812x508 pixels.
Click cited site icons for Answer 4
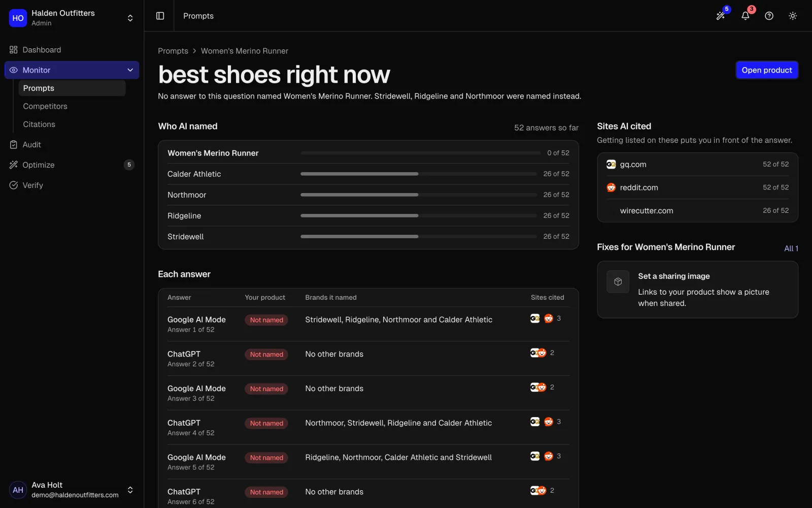click(542, 422)
